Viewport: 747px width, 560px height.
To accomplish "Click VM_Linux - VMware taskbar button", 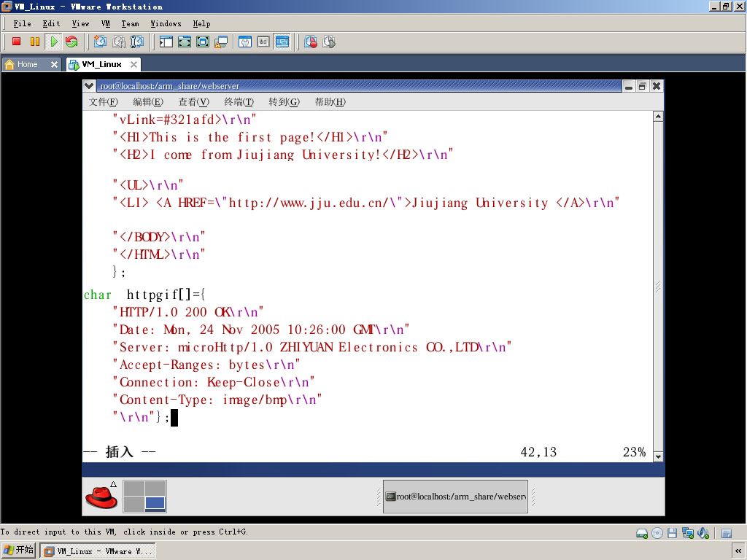I will click(98, 551).
